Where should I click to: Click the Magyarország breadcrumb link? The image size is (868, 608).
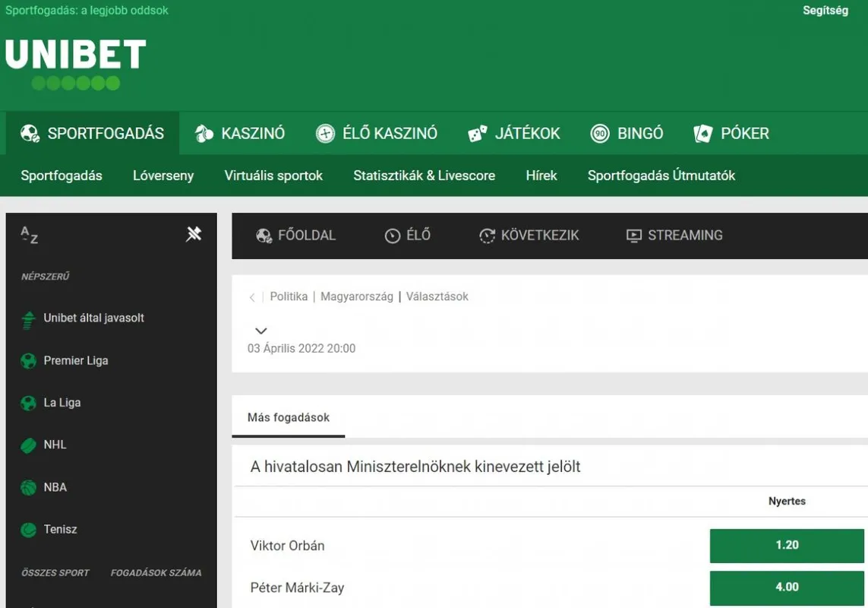pyautogui.click(x=357, y=296)
